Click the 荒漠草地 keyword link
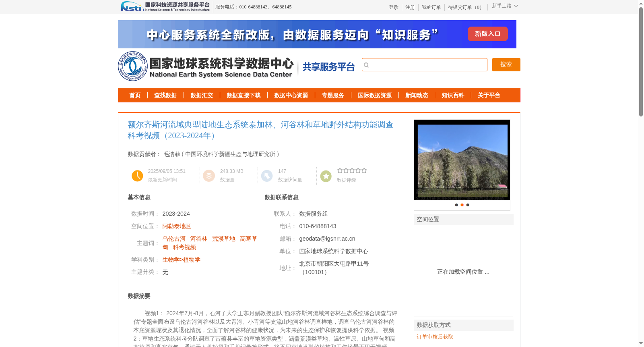This screenshot has height=347, width=644. tap(223, 239)
